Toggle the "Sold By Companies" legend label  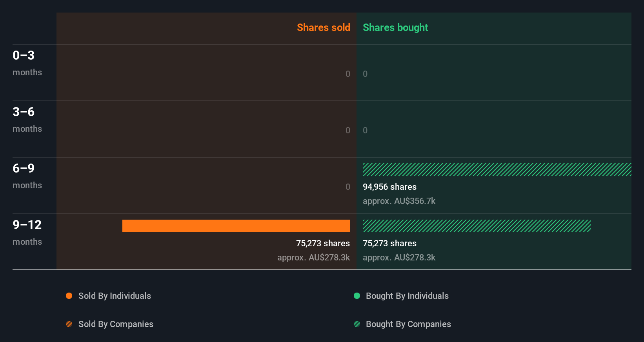pos(116,324)
